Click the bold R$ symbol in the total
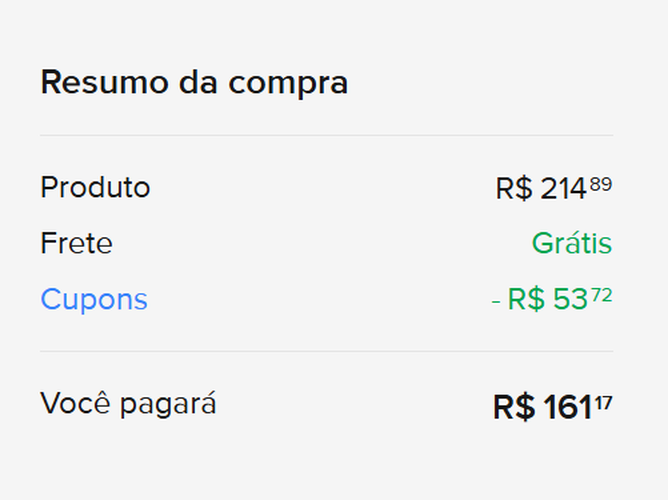 click(514, 407)
